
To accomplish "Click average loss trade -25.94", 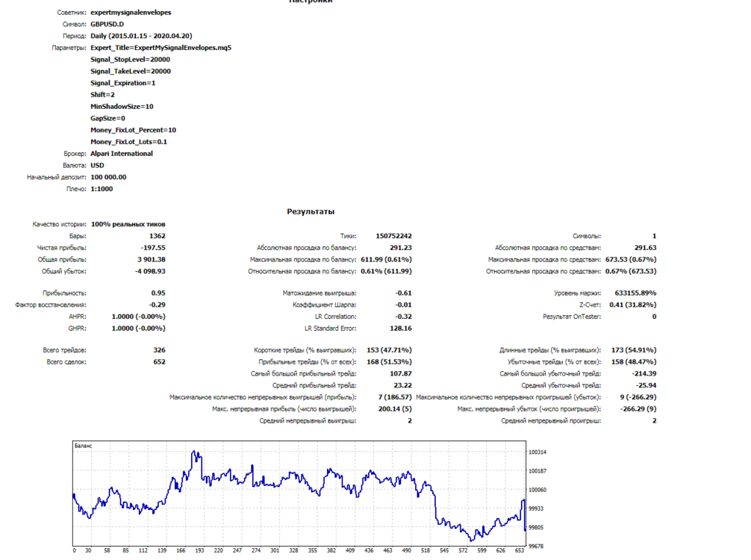I will 646,385.
